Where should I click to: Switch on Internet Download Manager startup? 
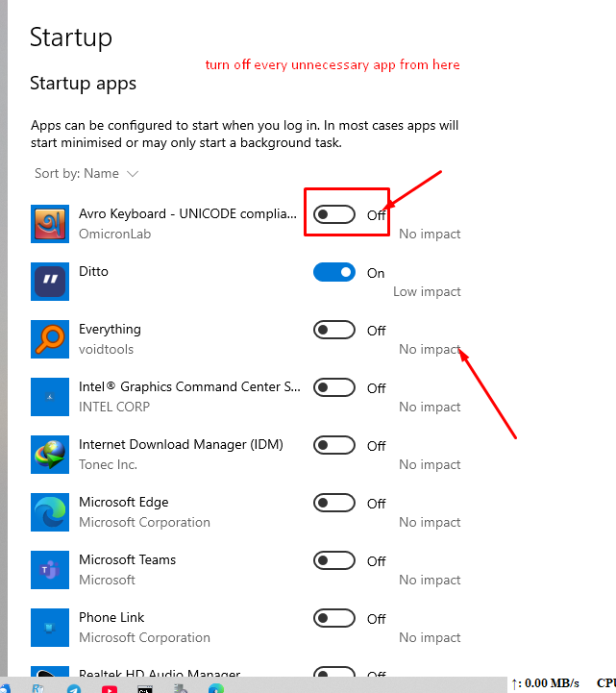coord(333,445)
